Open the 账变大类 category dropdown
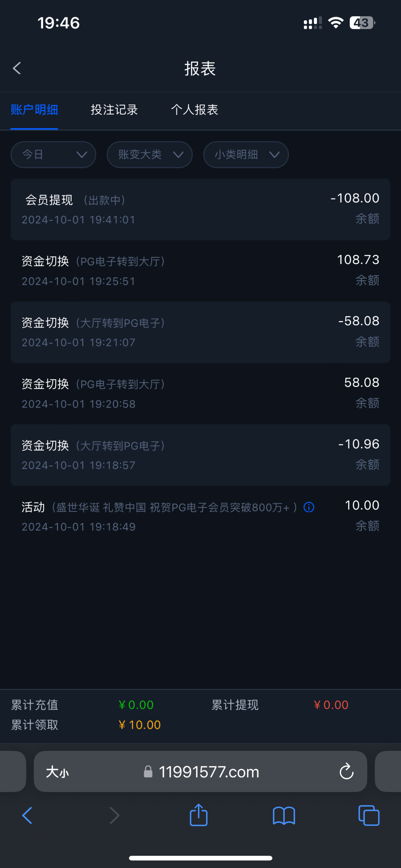 click(x=150, y=155)
